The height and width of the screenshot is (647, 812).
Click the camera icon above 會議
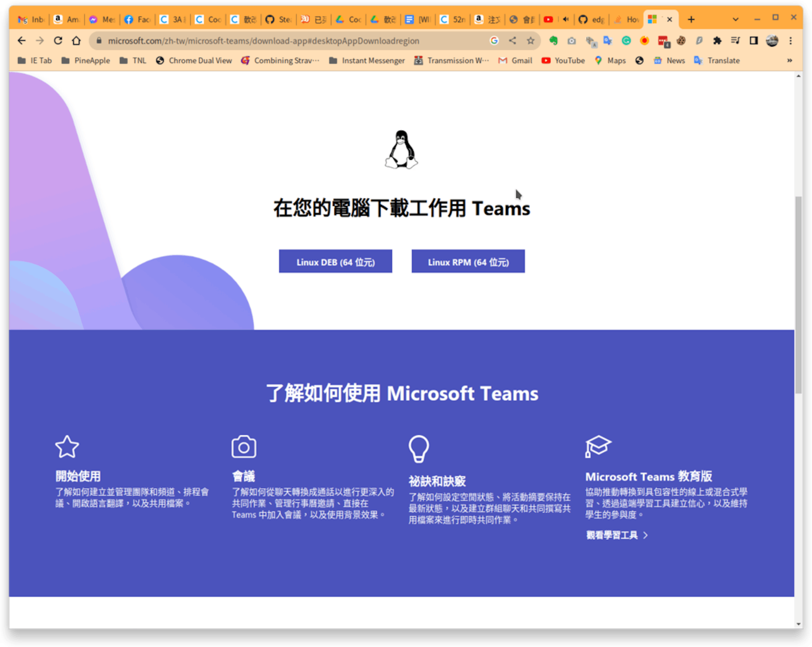click(244, 447)
